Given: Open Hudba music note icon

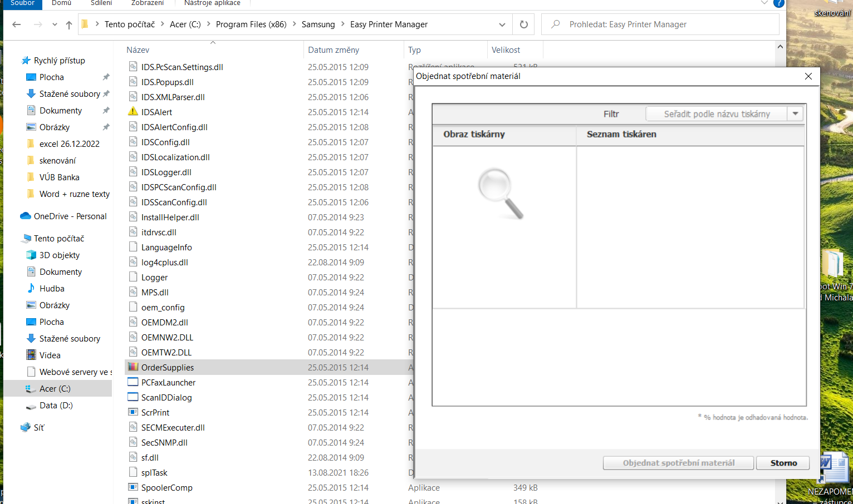Looking at the screenshot, I should (31, 288).
